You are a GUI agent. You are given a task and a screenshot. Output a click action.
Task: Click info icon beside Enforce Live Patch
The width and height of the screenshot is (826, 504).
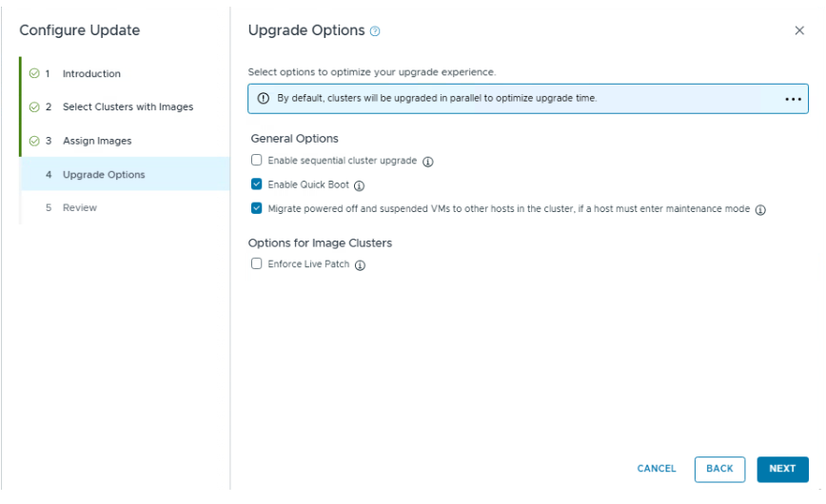point(360,265)
